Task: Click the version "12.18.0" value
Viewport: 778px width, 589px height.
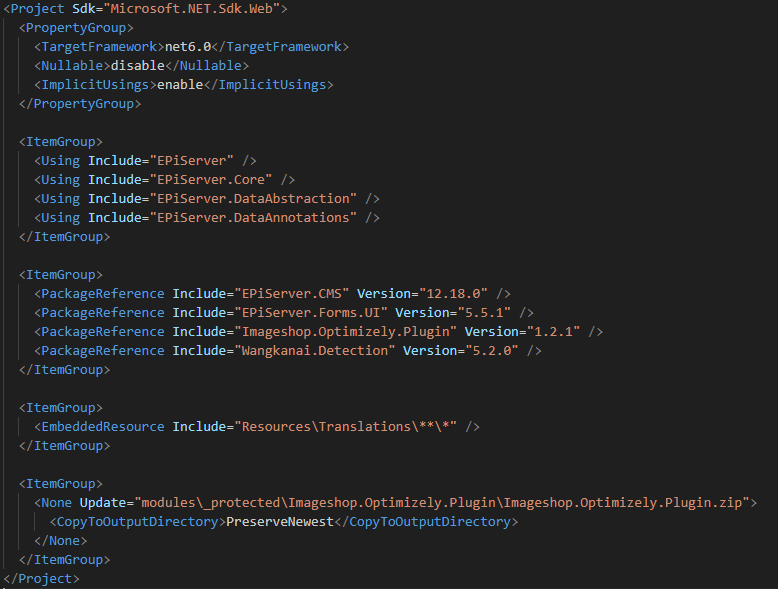Action: [454, 294]
